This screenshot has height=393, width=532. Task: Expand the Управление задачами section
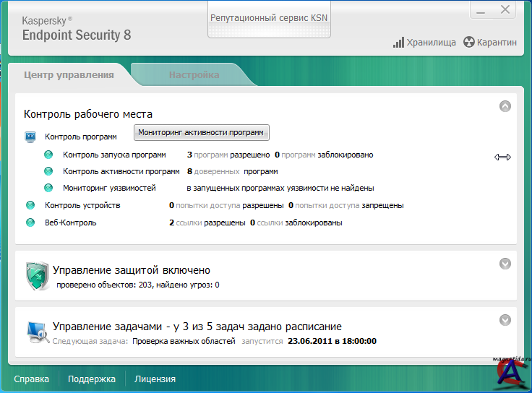pos(505,319)
